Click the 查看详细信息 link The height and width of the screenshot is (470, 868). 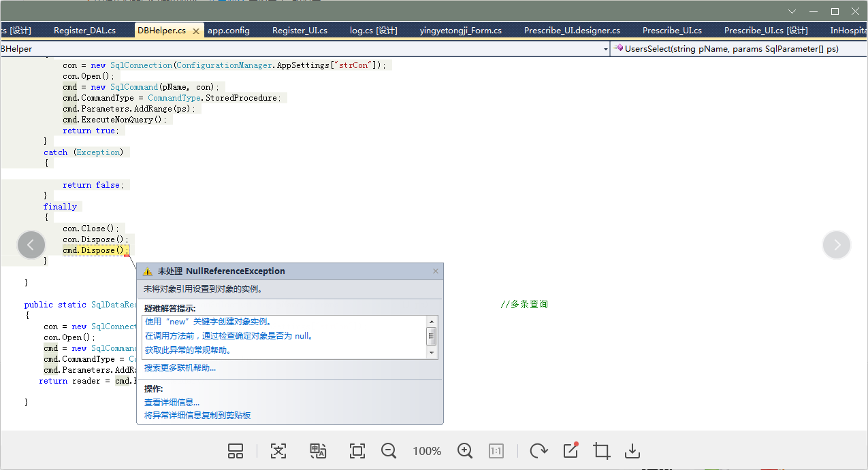click(x=172, y=403)
